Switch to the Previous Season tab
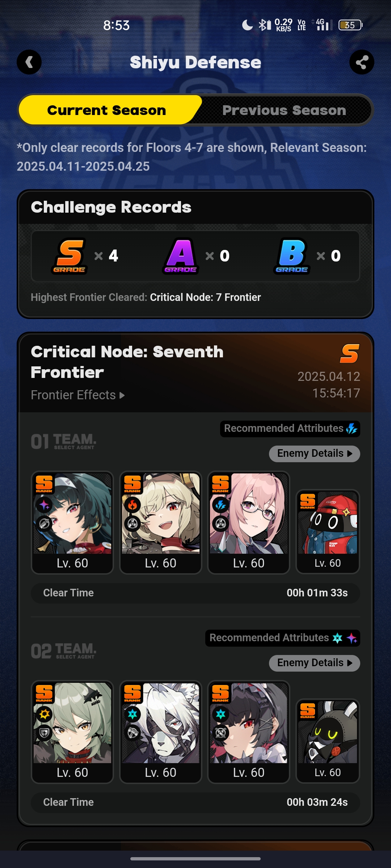 pyautogui.click(x=284, y=110)
